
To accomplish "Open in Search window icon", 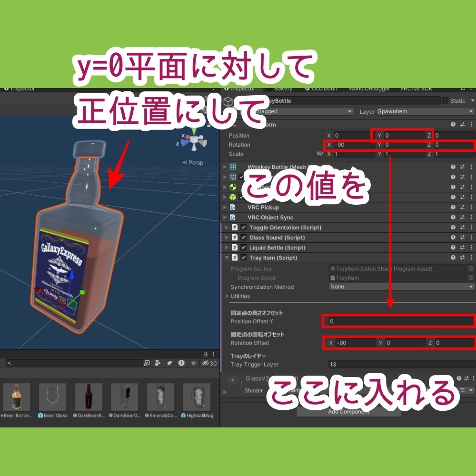I will click(147, 363).
